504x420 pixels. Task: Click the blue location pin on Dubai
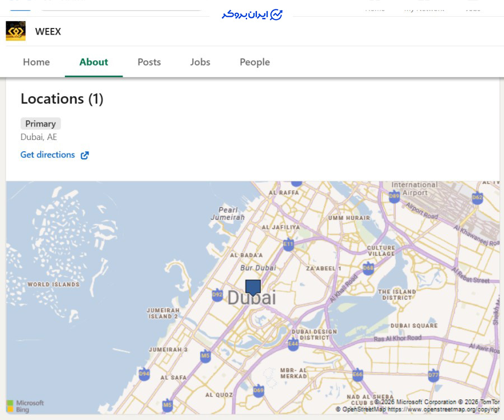[x=253, y=287]
